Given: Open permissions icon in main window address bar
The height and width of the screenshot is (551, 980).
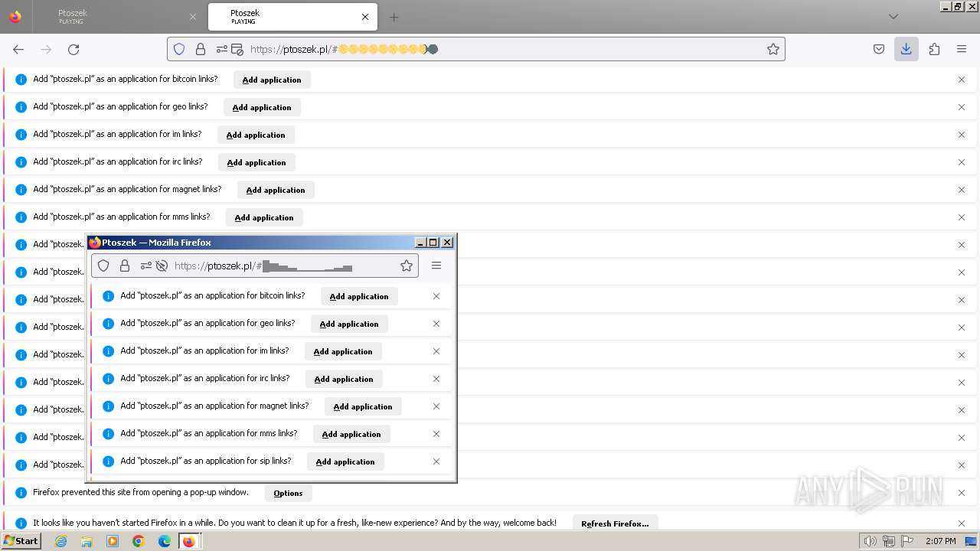Looking at the screenshot, I should (222, 49).
